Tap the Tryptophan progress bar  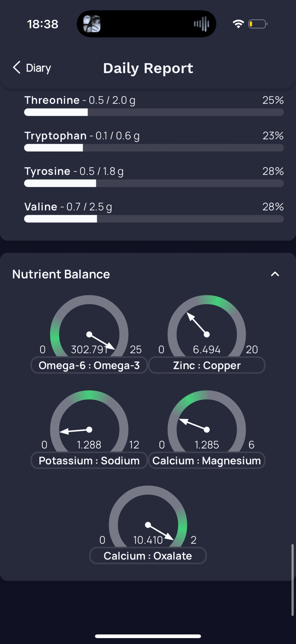[x=154, y=148]
